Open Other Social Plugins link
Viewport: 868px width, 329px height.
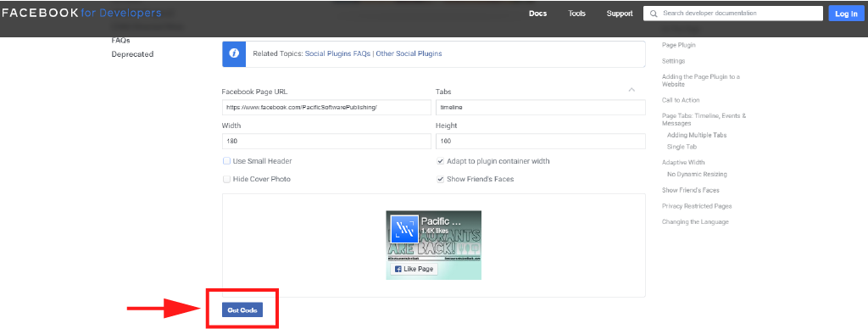point(409,53)
